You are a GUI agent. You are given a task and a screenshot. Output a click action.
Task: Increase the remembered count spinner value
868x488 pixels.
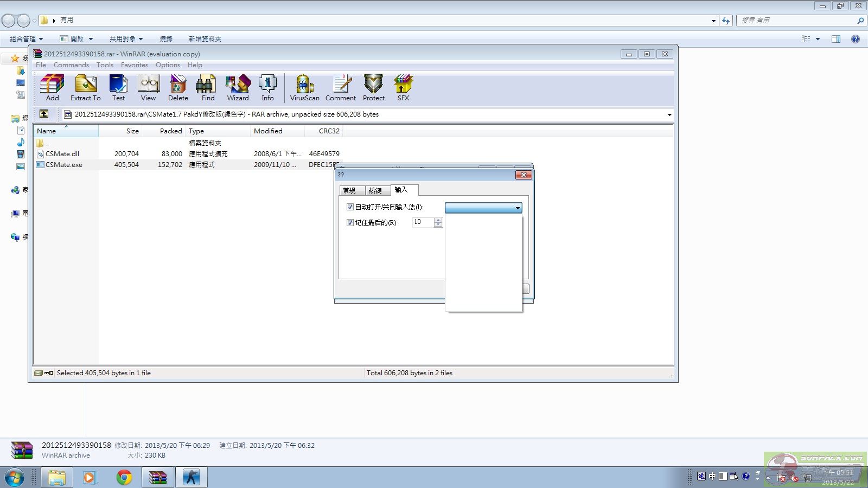click(x=438, y=220)
